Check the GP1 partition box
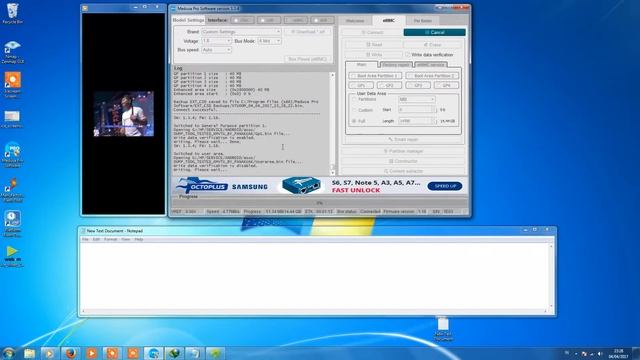The width and height of the screenshot is (640, 360). pos(361,86)
